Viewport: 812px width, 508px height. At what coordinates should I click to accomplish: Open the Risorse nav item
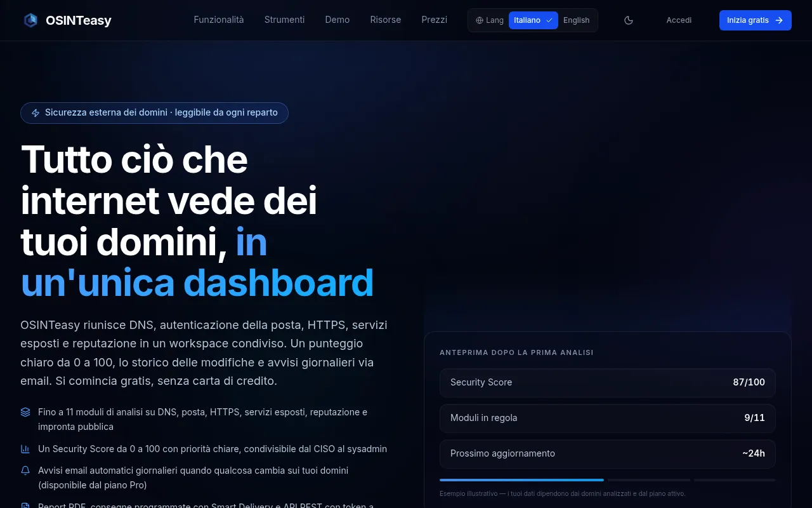click(x=386, y=20)
